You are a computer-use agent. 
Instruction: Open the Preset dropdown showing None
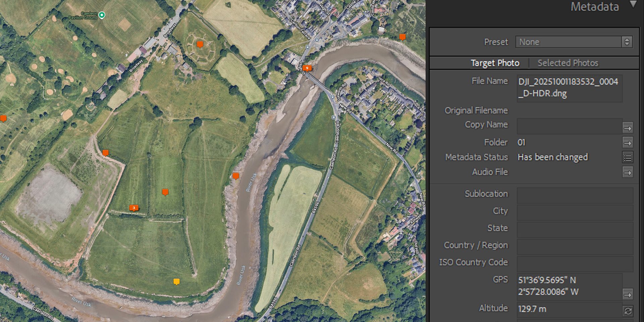click(x=574, y=42)
